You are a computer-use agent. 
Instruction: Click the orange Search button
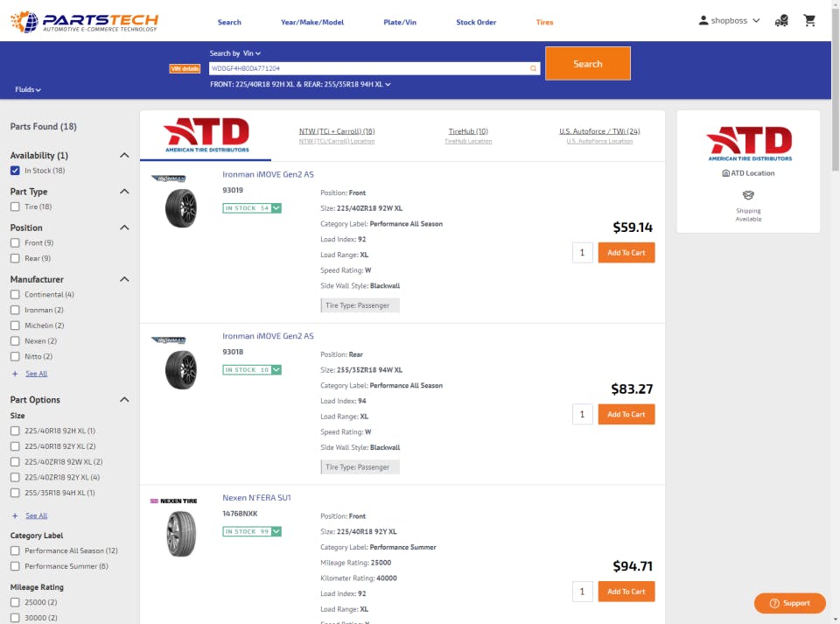588,64
